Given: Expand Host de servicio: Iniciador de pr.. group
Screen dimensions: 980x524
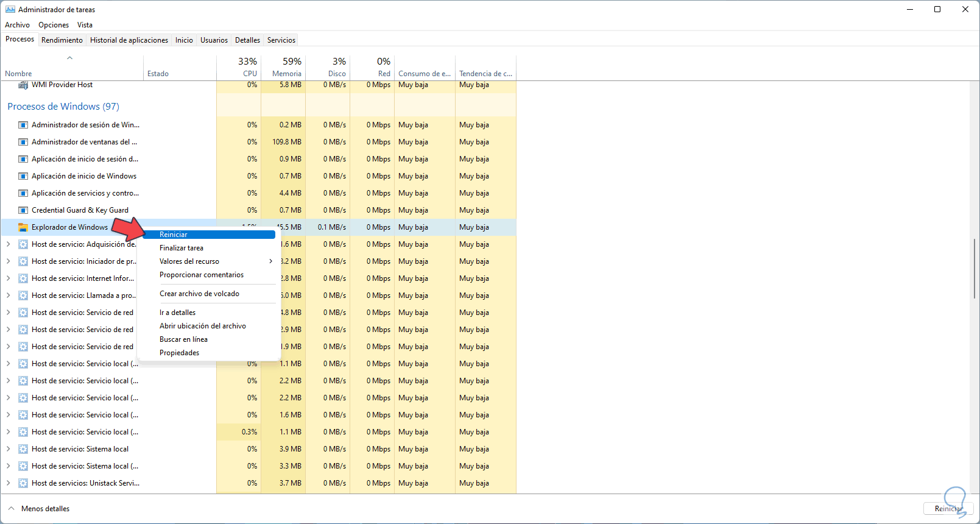Looking at the screenshot, I should [8, 261].
